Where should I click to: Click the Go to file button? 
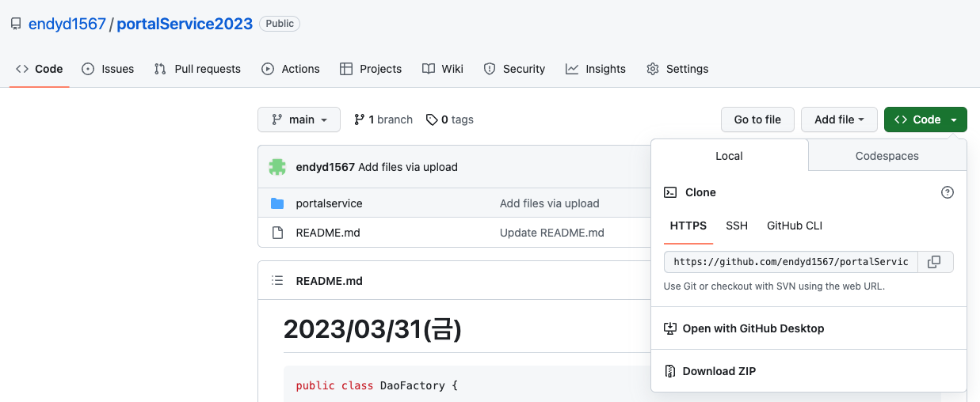(757, 119)
